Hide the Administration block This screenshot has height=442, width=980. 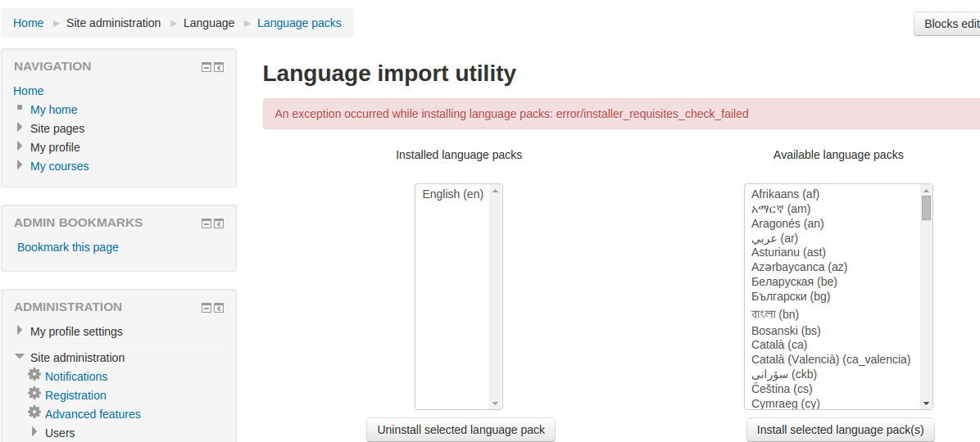coord(206,308)
